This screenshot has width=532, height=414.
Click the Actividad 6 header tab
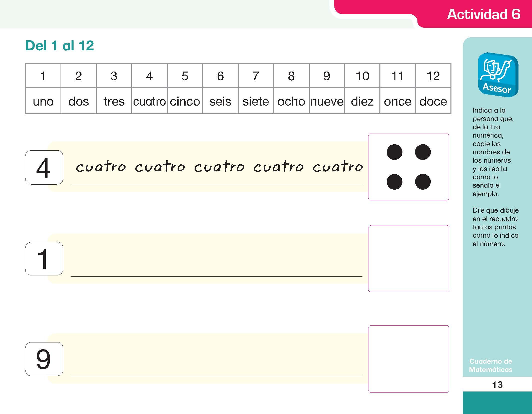pos(483,14)
